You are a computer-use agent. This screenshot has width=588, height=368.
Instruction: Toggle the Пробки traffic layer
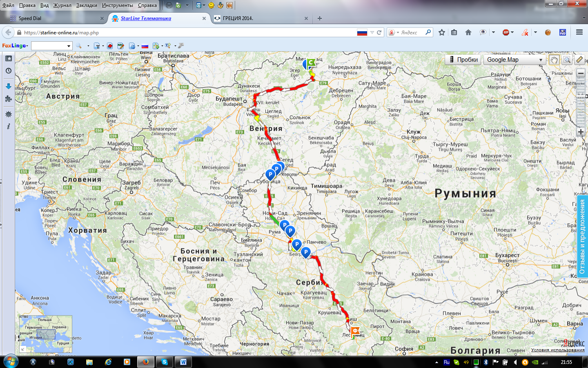463,60
